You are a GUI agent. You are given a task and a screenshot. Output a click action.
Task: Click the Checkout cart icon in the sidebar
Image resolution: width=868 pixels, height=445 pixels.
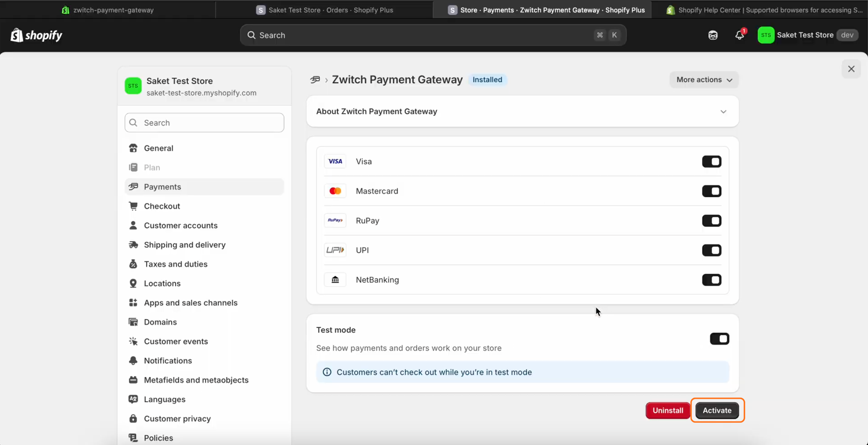133,206
